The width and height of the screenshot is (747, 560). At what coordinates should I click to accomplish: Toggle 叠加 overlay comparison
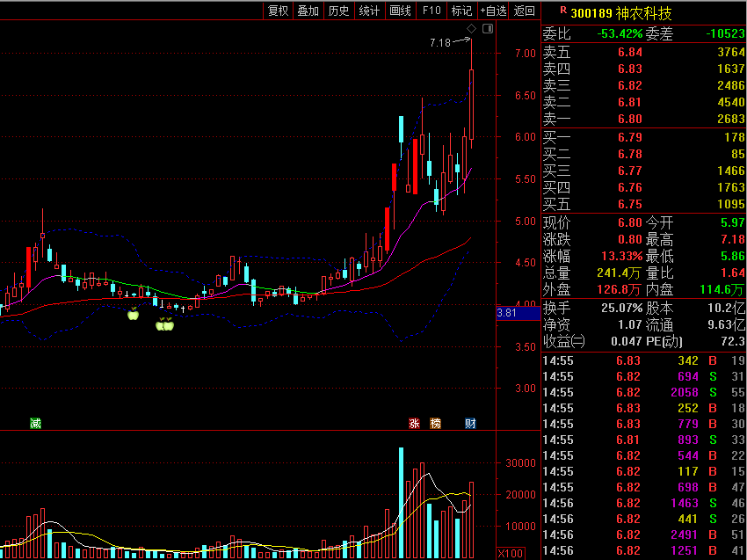tap(308, 11)
